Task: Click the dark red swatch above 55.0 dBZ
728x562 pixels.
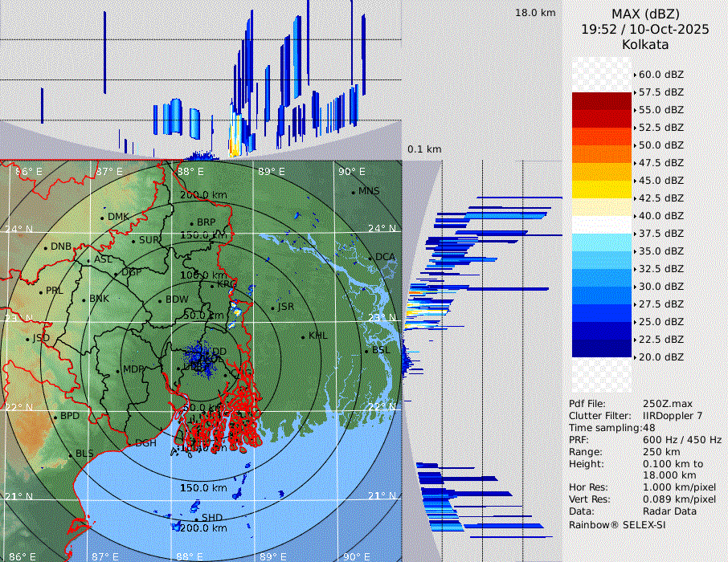Action: click(602, 101)
